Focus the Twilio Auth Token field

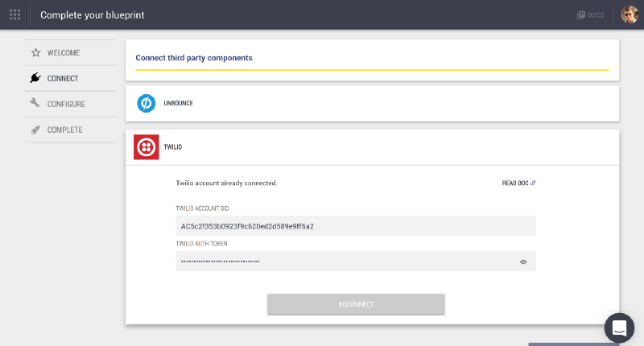point(356,262)
